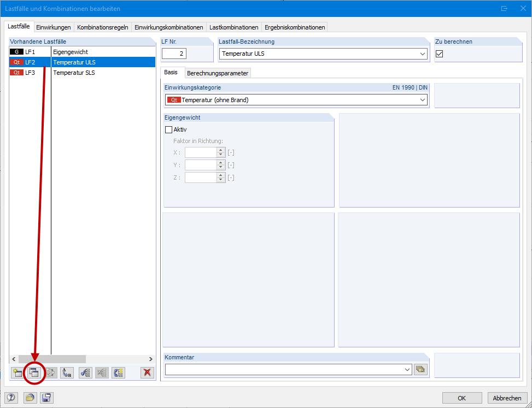The image size is (532, 408).
Task: Expand the Kommentar dropdown
Action: (407, 369)
